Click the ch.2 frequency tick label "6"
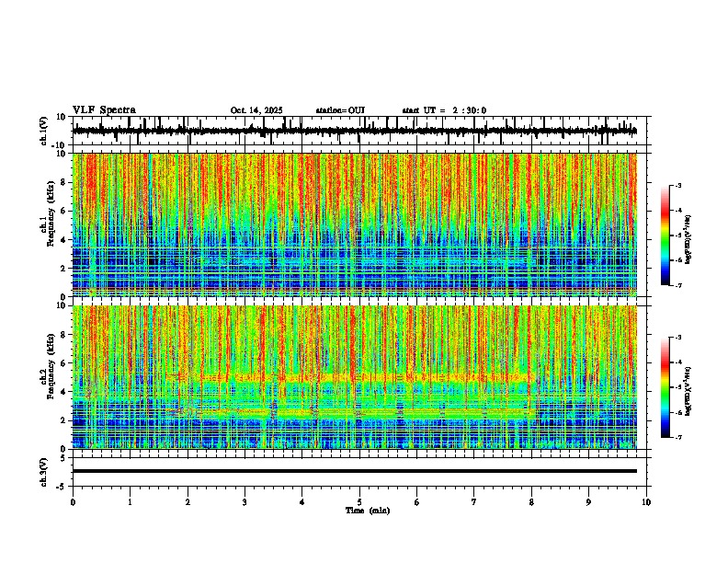This screenshot has width=728, height=563. (64, 362)
